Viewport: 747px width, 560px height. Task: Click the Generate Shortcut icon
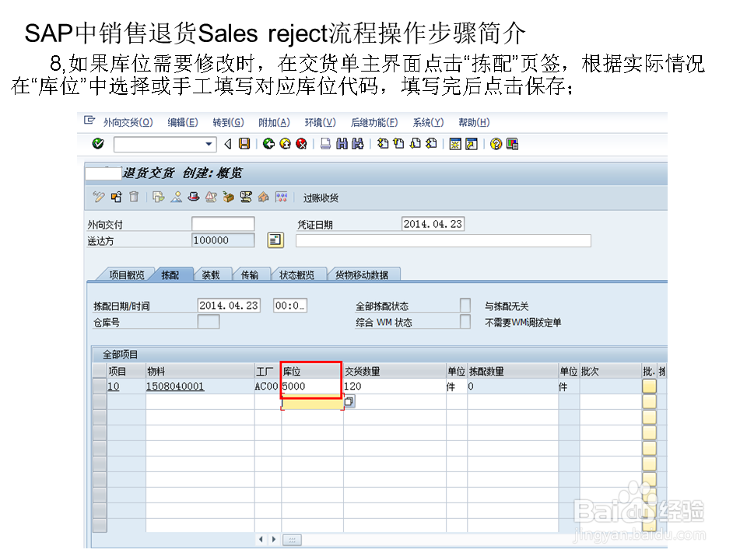tap(472, 144)
